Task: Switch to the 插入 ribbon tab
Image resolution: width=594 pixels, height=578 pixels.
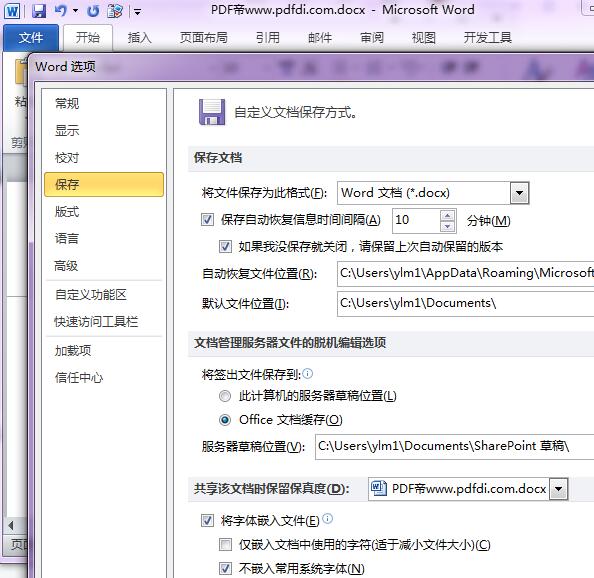Action: (x=139, y=37)
